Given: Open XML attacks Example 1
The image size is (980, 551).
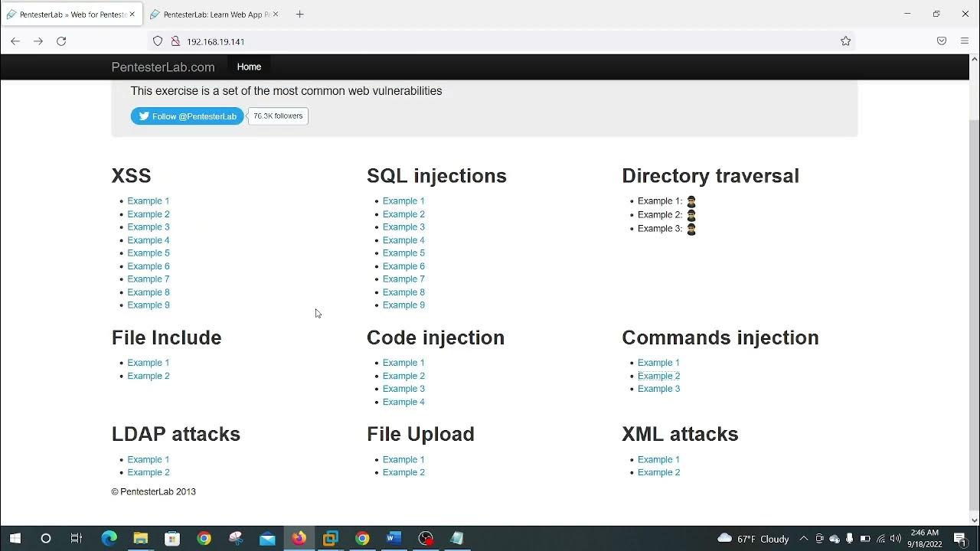Looking at the screenshot, I should click(x=658, y=460).
